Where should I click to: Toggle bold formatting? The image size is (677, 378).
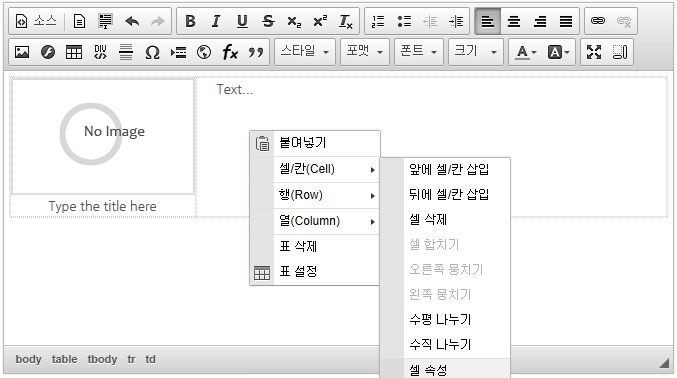pos(190,21)
